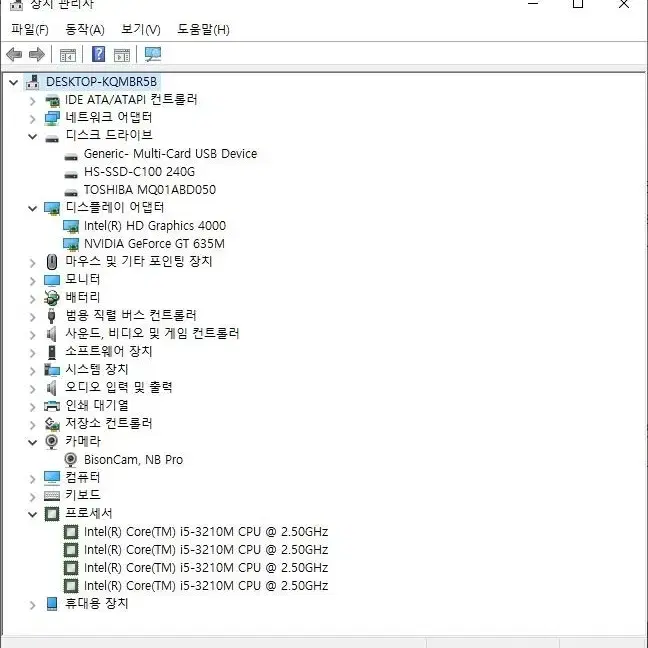Expand the 배터리 node
Viewport: 648px width, 648px height.
(x=33, y=299)
